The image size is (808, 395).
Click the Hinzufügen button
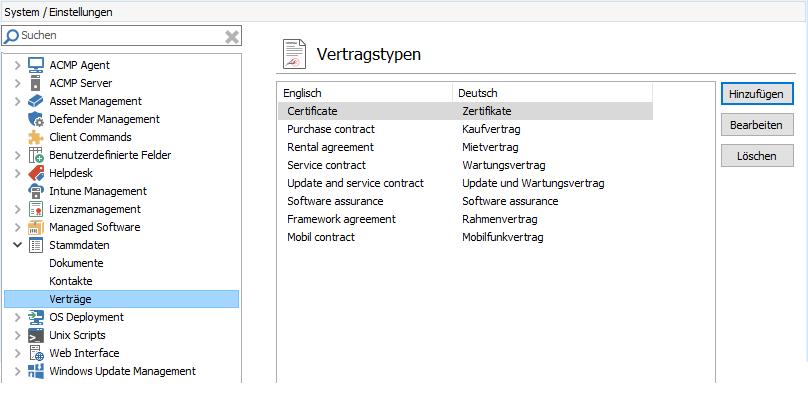click(x=757, y=94)
